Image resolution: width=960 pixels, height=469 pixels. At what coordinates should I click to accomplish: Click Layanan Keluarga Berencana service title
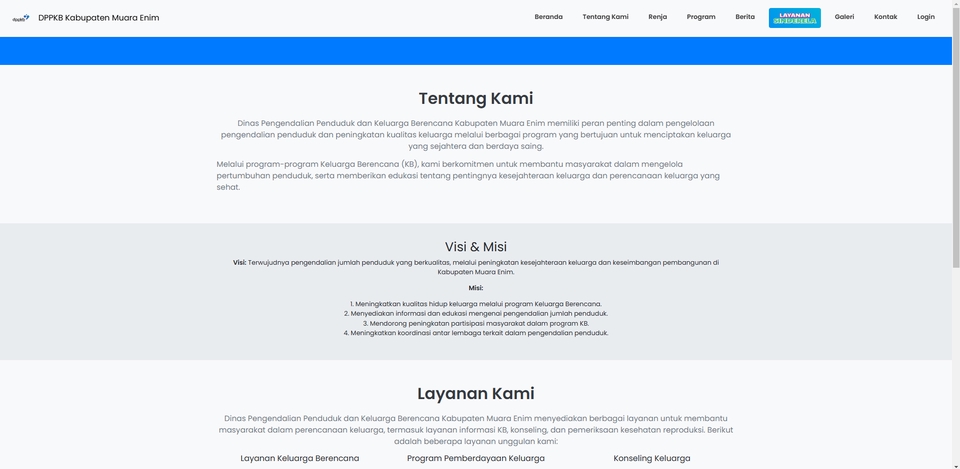coord(299,458)
